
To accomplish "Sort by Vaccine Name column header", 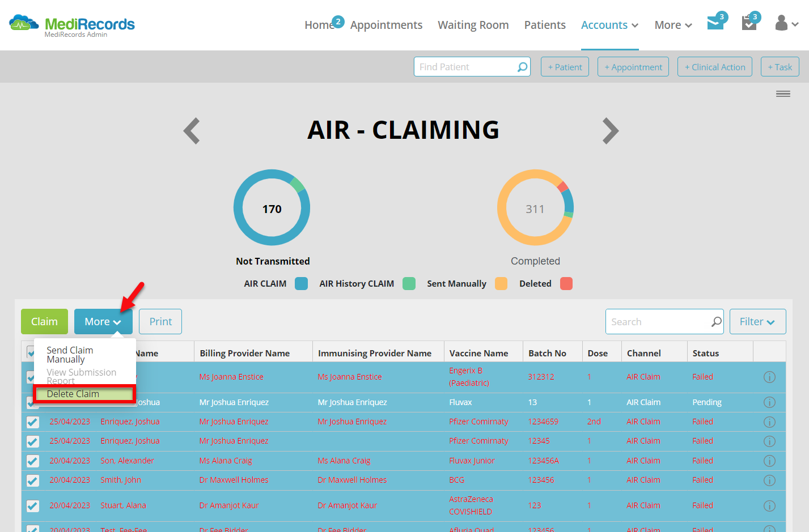I will tap(478, 353).
